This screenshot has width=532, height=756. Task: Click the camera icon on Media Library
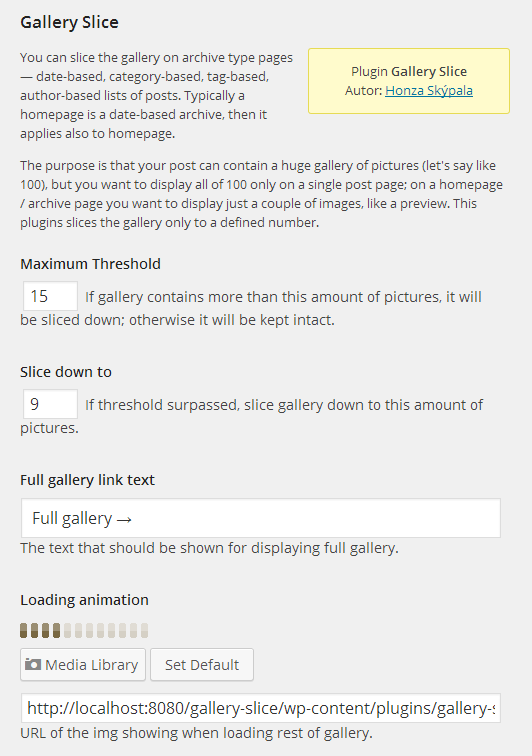pyautogui.click(x=33, y=664)
